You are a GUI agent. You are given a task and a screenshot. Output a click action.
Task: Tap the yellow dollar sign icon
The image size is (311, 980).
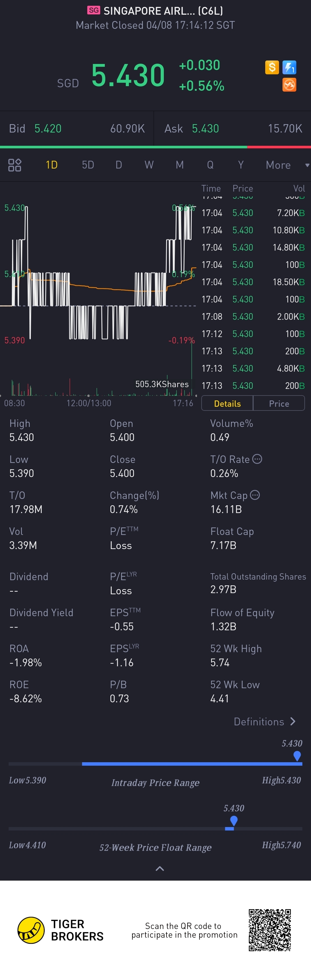(x=272, y=67)
